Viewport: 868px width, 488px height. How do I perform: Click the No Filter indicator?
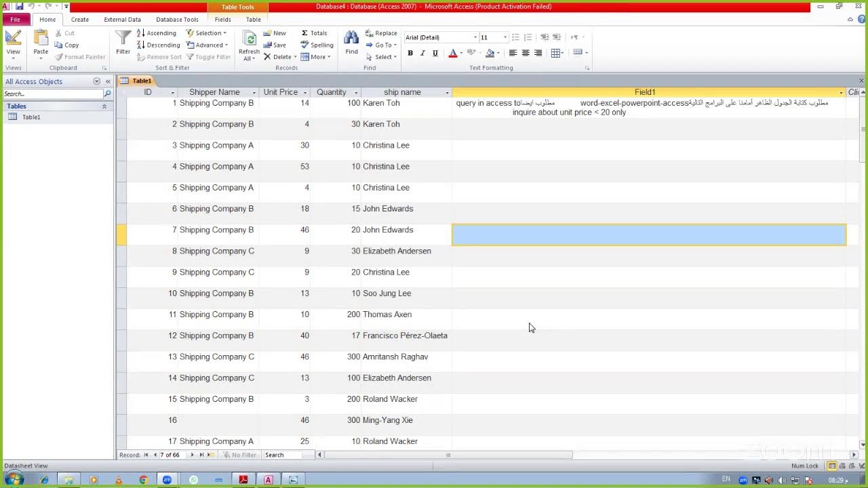tap(240, 455)
